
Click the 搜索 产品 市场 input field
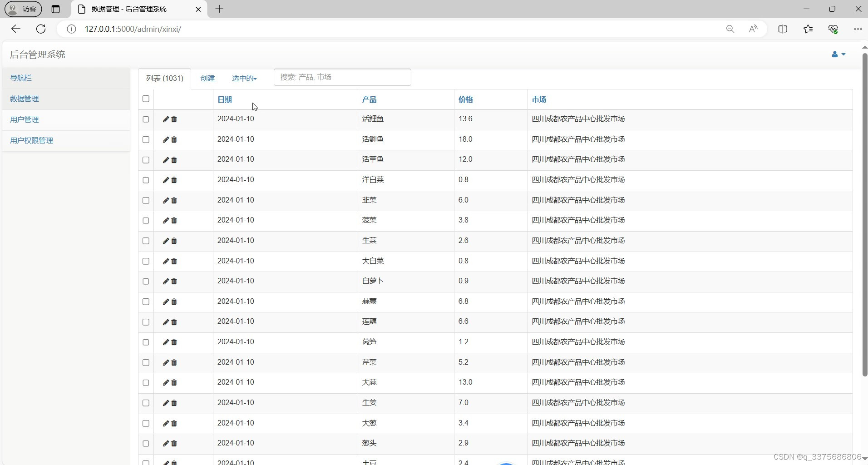click(x=342, y=77)
